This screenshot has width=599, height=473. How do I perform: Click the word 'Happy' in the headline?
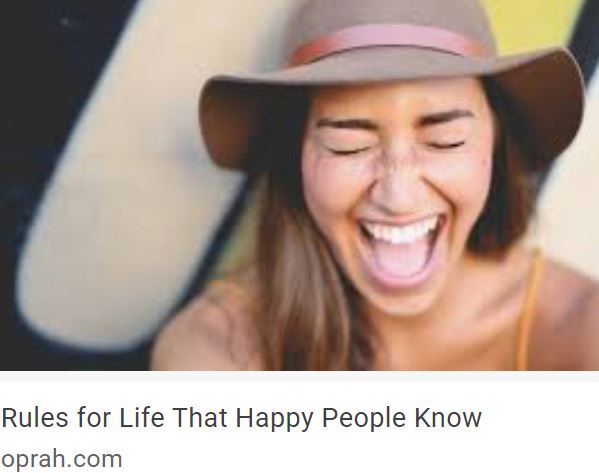pyautogui.click(x=274, y=418)
